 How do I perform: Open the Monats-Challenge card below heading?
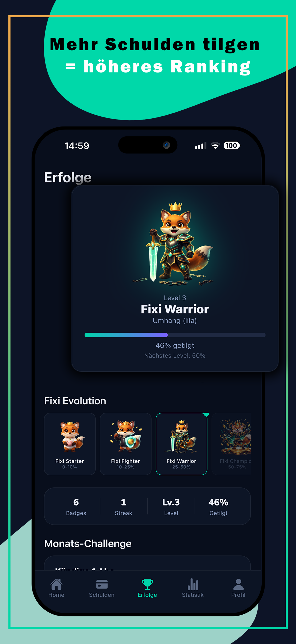(x=147, y=563)
